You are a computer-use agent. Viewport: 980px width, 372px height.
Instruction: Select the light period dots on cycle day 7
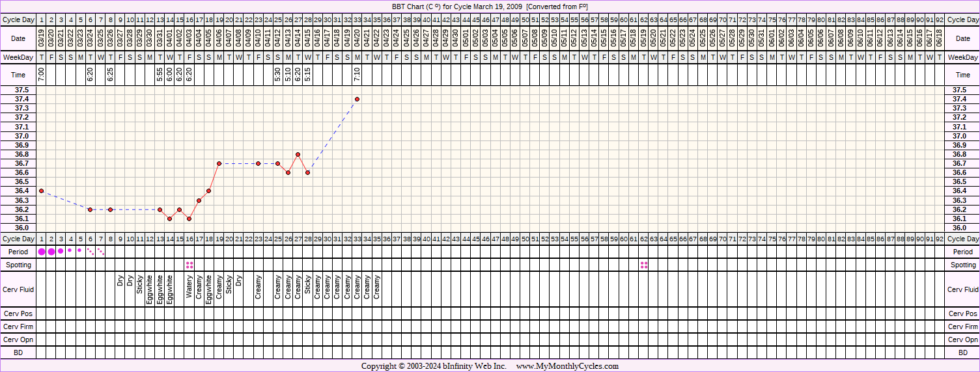tap(100, 251)
